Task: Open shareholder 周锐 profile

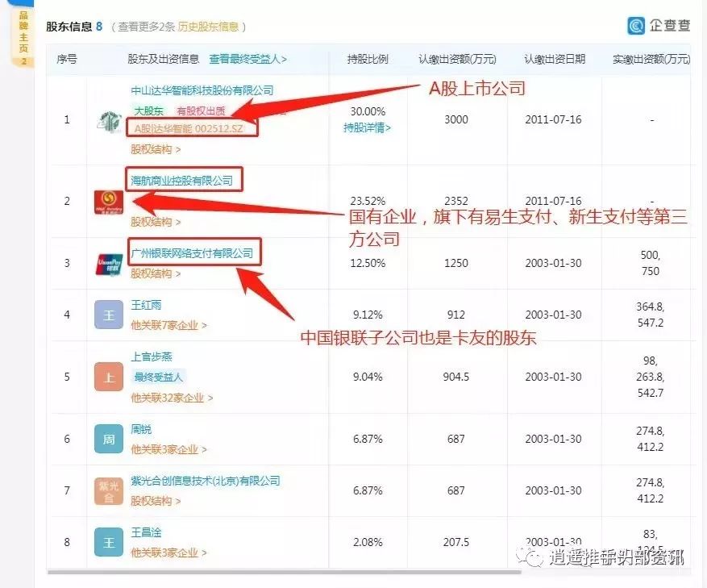Action: point(141,429)
